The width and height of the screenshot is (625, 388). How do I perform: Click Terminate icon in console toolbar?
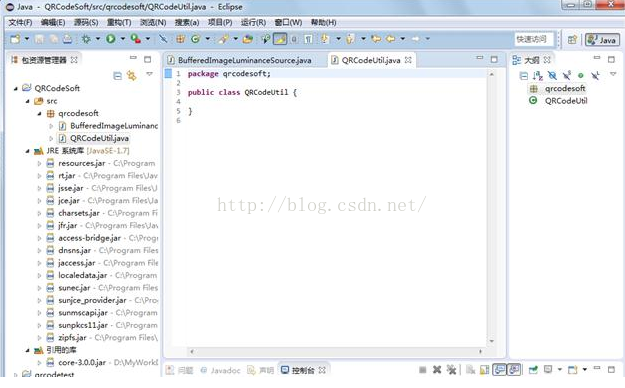tap(423, 370)
